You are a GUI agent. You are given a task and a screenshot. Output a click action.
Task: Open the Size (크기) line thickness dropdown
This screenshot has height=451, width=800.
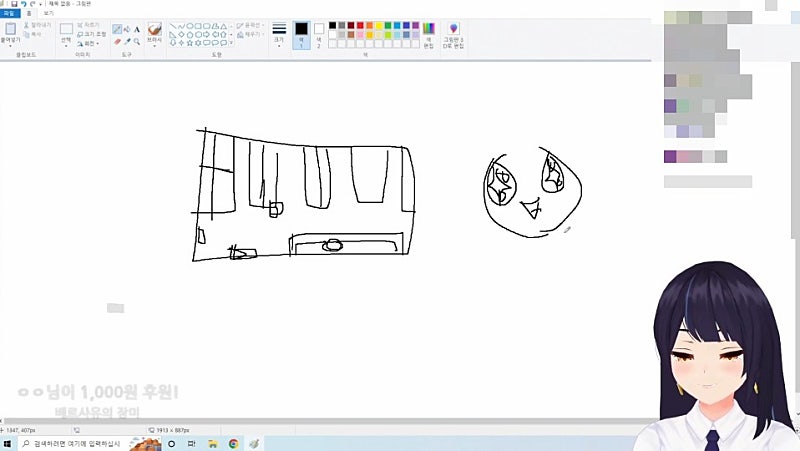coord(278,35)
